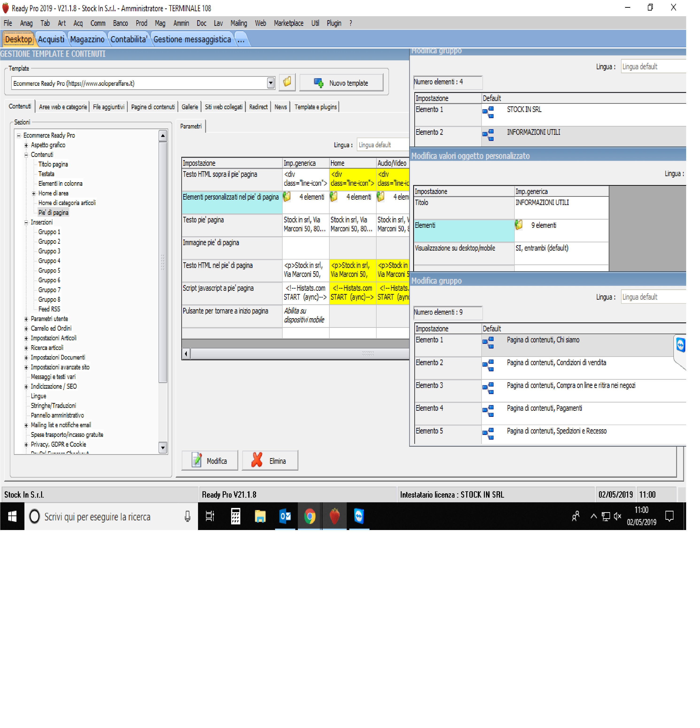Viewport: 700px width, 728px height.
Task: Click link icon for INFORMAZIONI UTILI element
Action: coord(488,135)
